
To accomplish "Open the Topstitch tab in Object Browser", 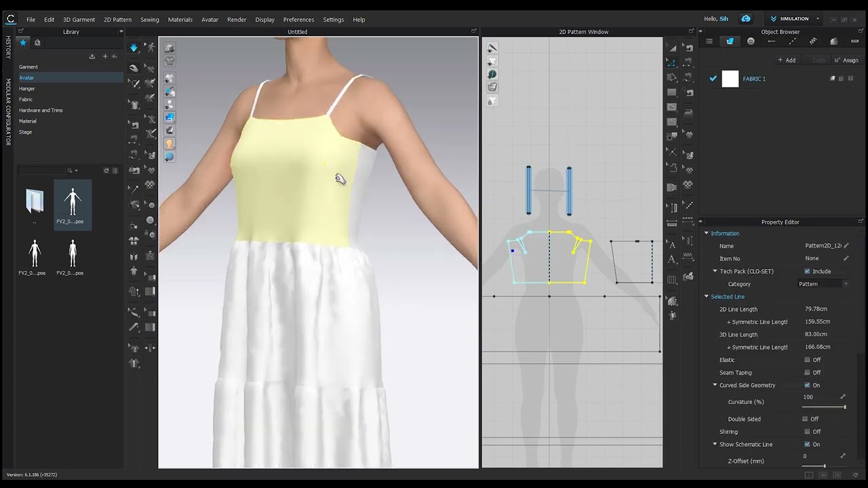I will (792, 41).
